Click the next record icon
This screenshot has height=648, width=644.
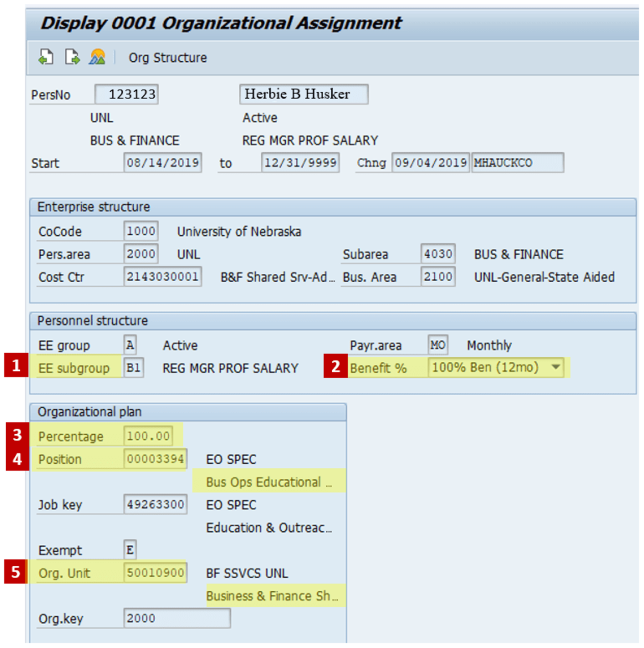[72, 57]
